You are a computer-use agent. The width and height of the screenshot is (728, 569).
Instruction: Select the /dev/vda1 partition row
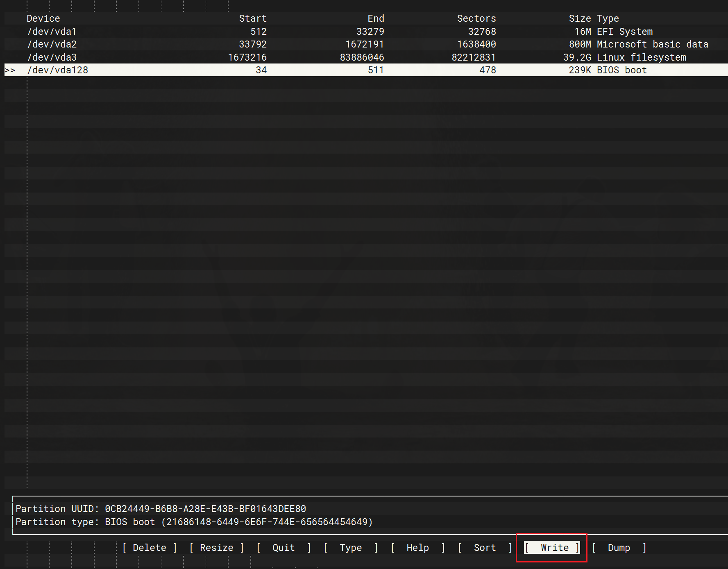click(x=52, y=32)
